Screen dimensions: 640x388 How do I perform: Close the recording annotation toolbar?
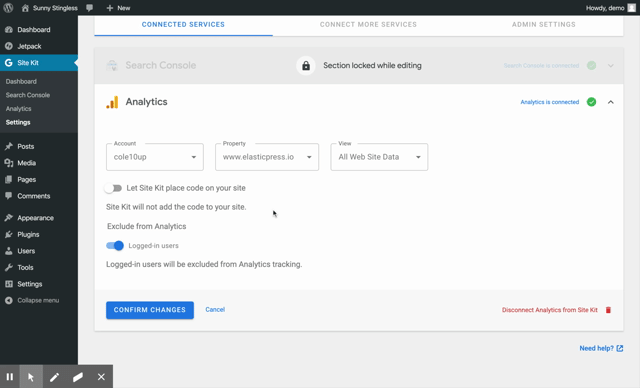[x=101, y=377]
